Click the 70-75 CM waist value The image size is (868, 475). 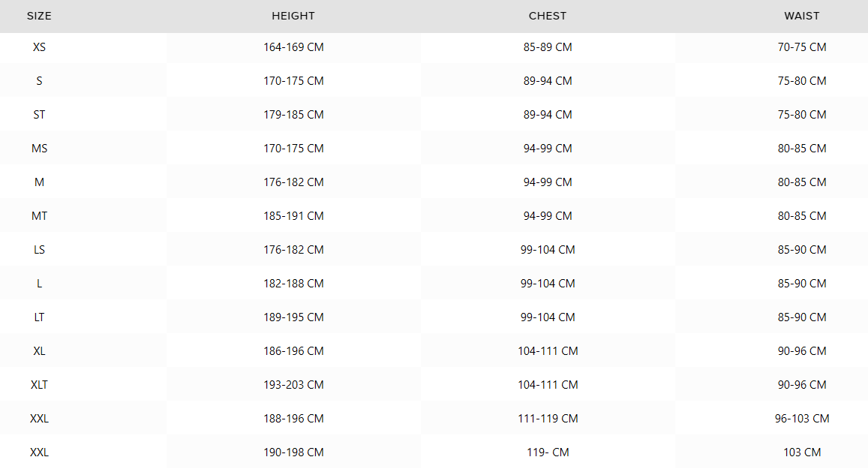coord(802,47)
